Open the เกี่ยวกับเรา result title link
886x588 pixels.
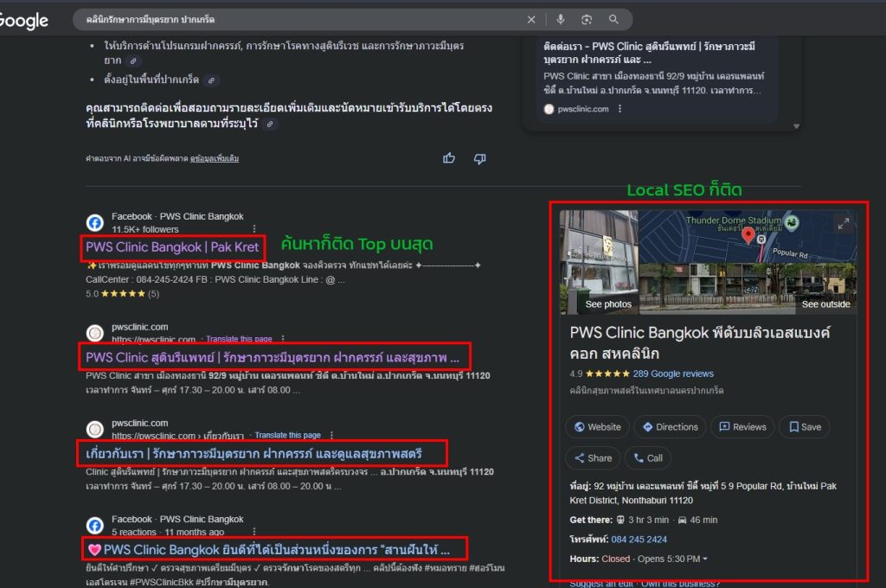pos(254,454)
